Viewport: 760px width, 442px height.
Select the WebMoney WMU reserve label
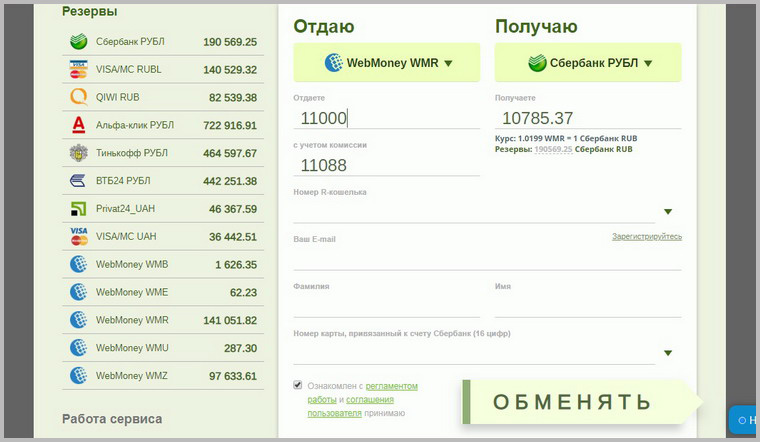tap(132, 347)
